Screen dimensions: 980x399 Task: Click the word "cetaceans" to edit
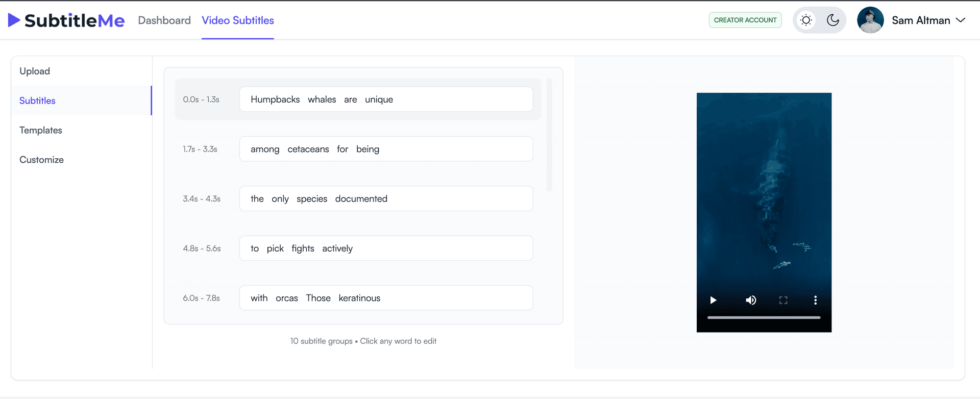308,149
